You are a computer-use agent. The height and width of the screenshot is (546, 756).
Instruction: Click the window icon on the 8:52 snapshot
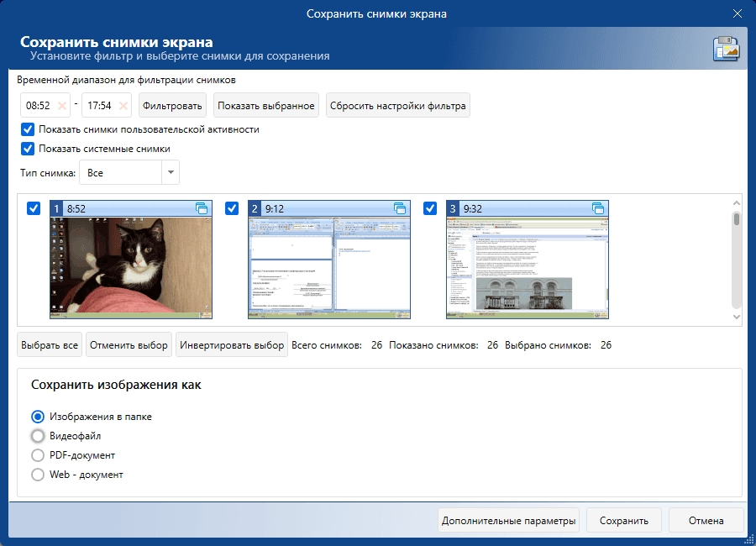click(x=202, y=208)
